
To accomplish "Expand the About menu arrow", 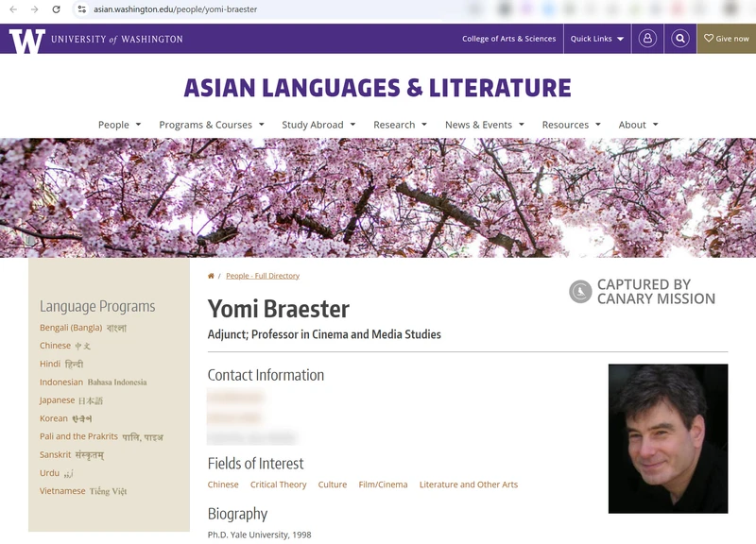I will [655, 125].
